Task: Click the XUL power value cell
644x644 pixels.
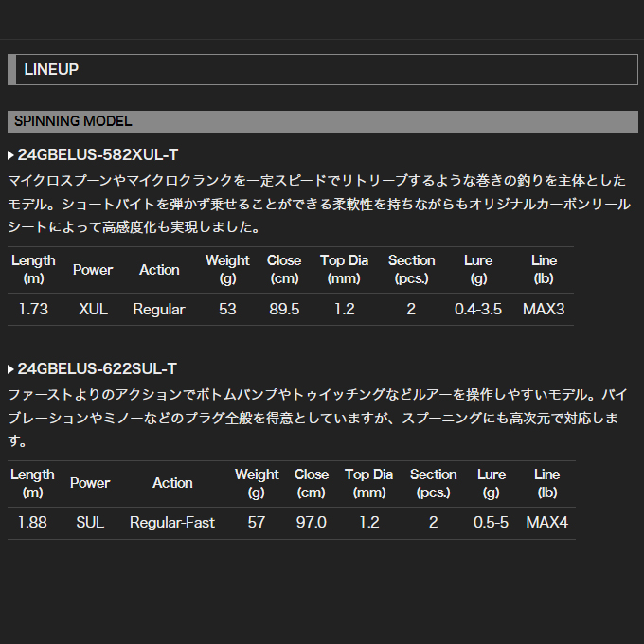Action: point(93,310)
